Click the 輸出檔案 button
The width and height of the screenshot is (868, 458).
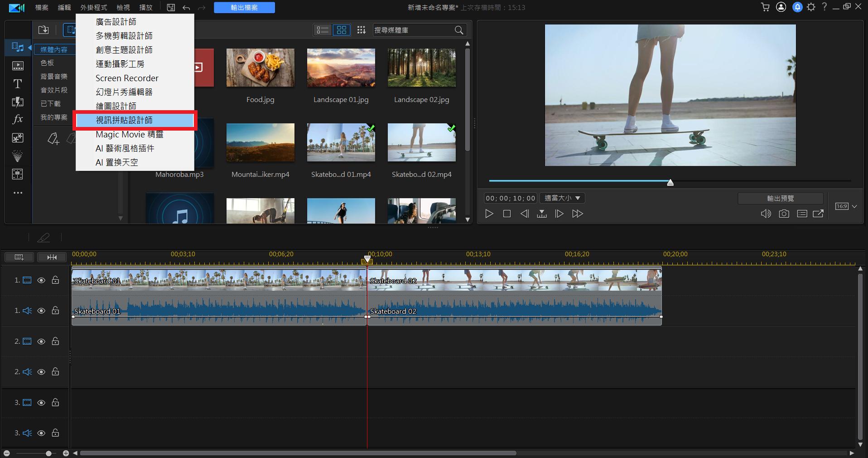(x=244, y=8)
